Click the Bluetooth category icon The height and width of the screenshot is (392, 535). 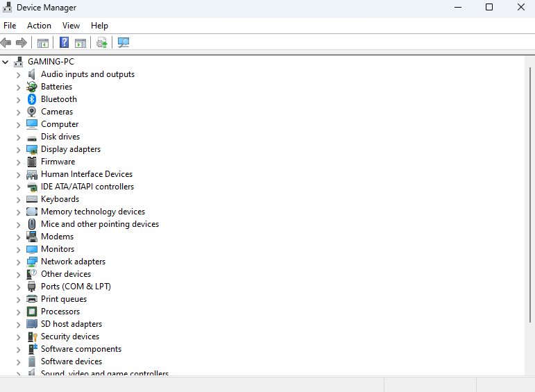[32, 99]
